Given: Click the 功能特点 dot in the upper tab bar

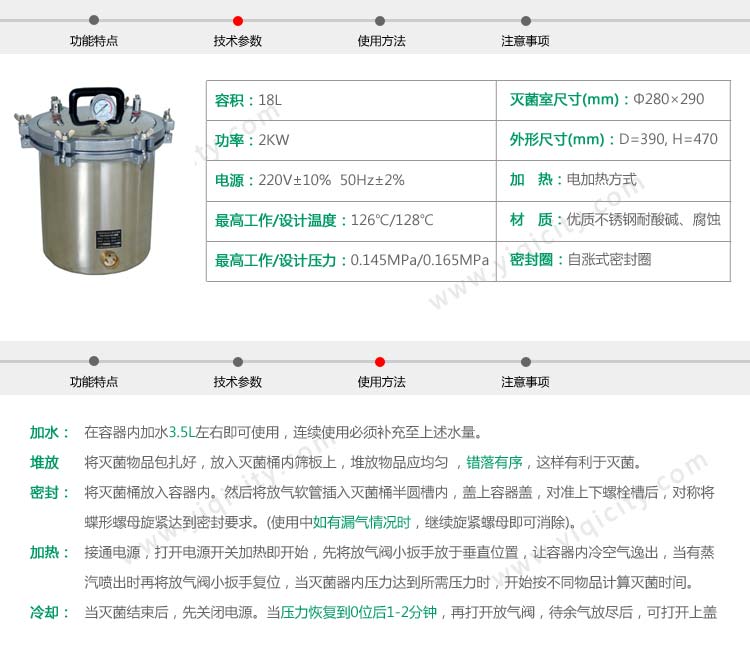Looking at the screenshot, I should coord(94,20).
